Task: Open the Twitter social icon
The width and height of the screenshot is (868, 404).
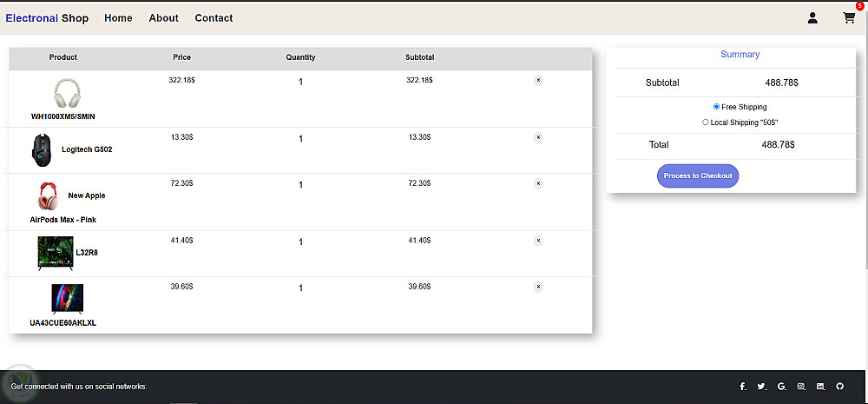Action: (x=761, y=387)
